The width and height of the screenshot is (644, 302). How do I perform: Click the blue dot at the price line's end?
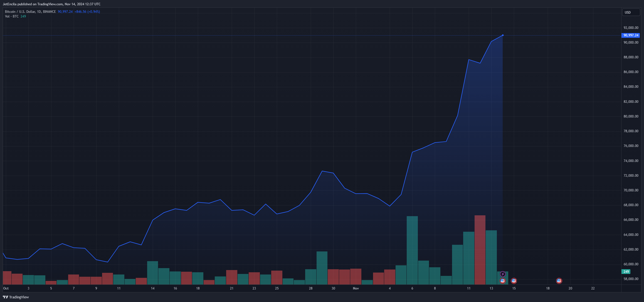coord(503,35)
